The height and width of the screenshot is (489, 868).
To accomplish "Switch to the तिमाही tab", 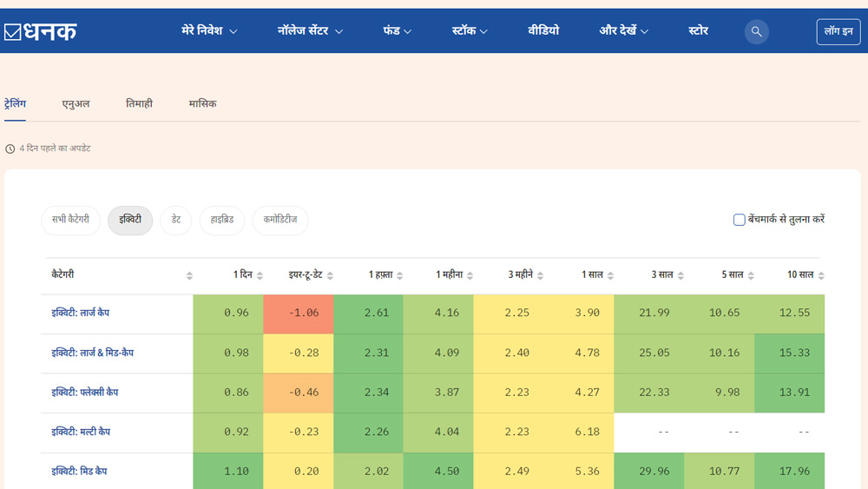I will (139, 103).
